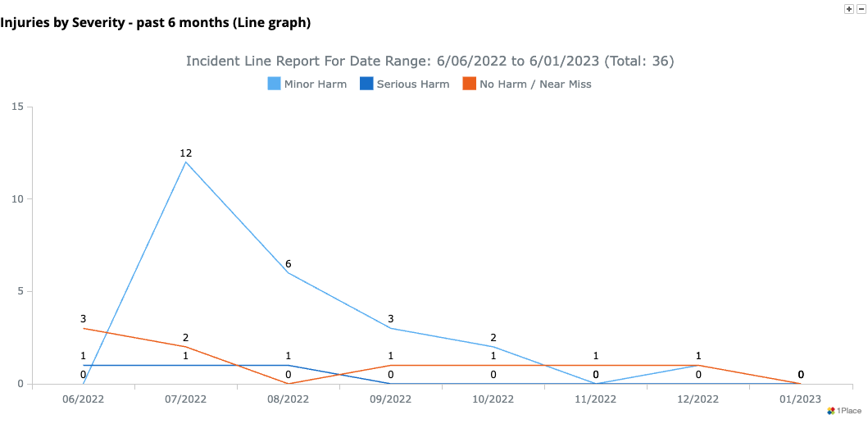Viewport: 868px width, 424px height.
Task: Hide the Serious Harm series via legend label
Action: pyautogui.click(x=412, y=84)
